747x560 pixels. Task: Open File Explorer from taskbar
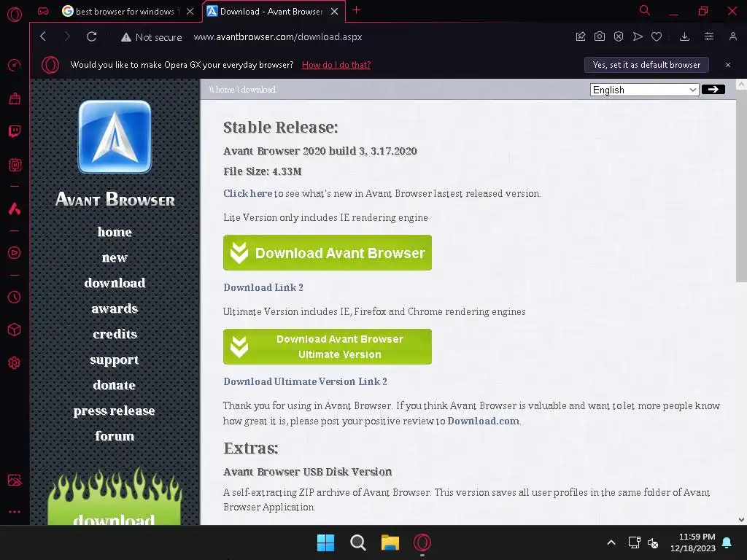pyautogui.click(x=390, y=542)
